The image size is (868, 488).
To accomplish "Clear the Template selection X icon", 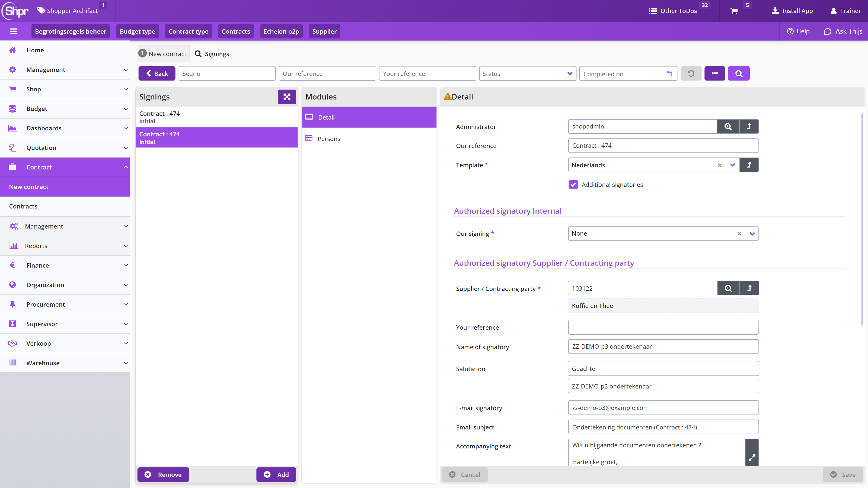I will [719, 165].
